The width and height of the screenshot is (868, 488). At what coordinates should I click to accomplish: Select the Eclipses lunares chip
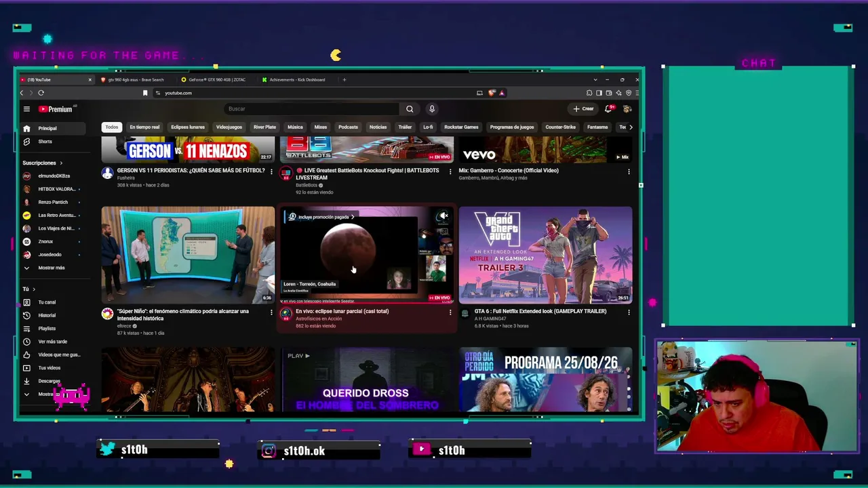[188, 127]
